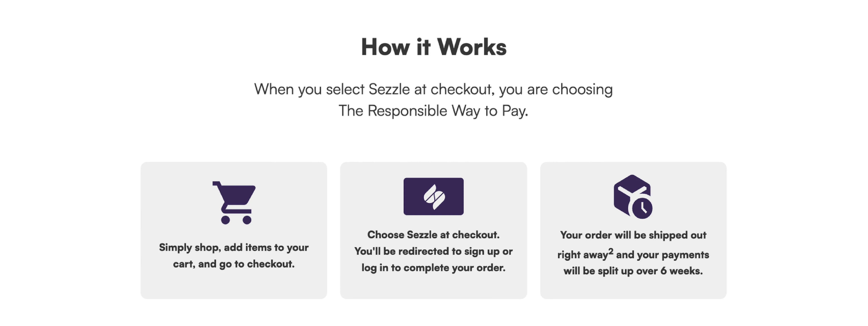Click the shopping cart icon

coord(234,203)
